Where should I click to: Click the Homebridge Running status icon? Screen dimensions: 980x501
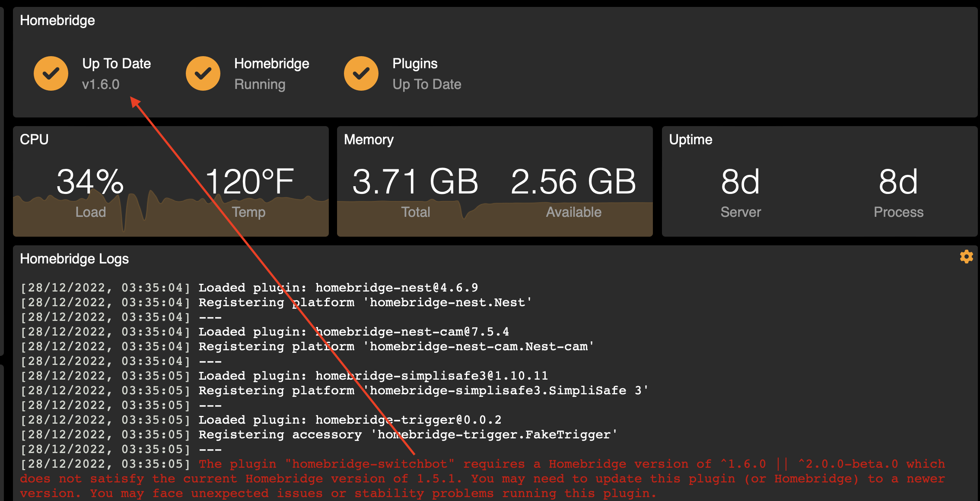point(203,73)
